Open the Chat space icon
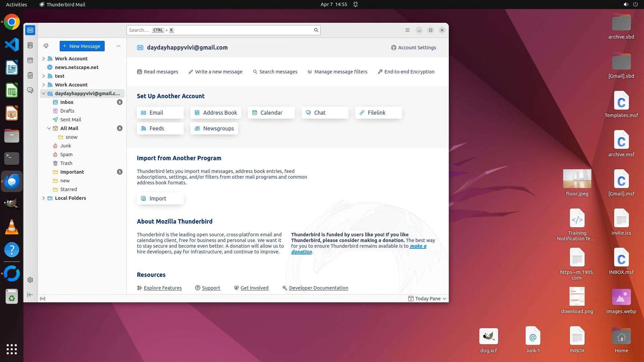 click(30, 90)
